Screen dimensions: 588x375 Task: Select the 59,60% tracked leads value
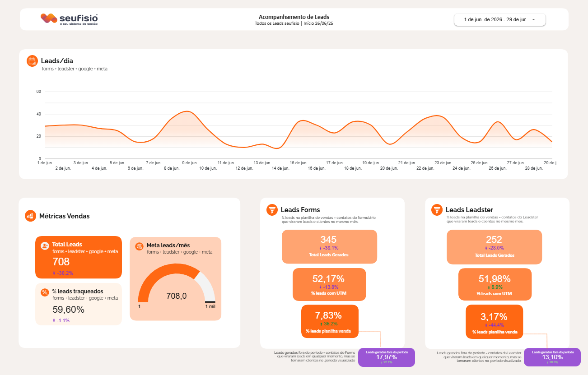[68, 310]
